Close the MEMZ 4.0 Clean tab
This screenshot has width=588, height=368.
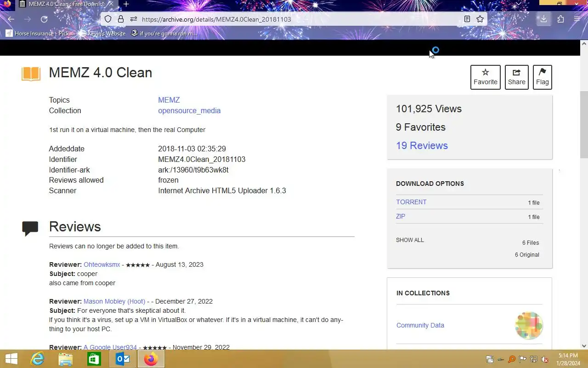pyautogui.click(x=111, y=4)
